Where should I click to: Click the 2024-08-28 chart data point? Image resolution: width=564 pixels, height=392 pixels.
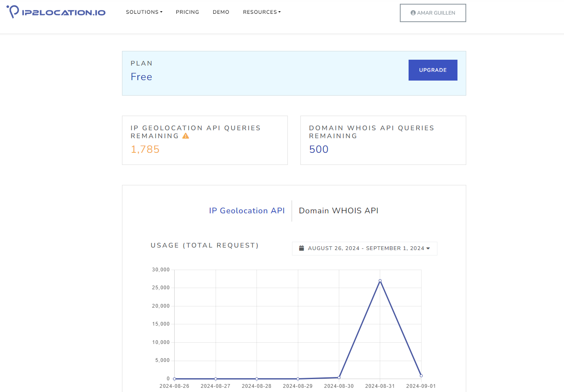pos(257,379)
